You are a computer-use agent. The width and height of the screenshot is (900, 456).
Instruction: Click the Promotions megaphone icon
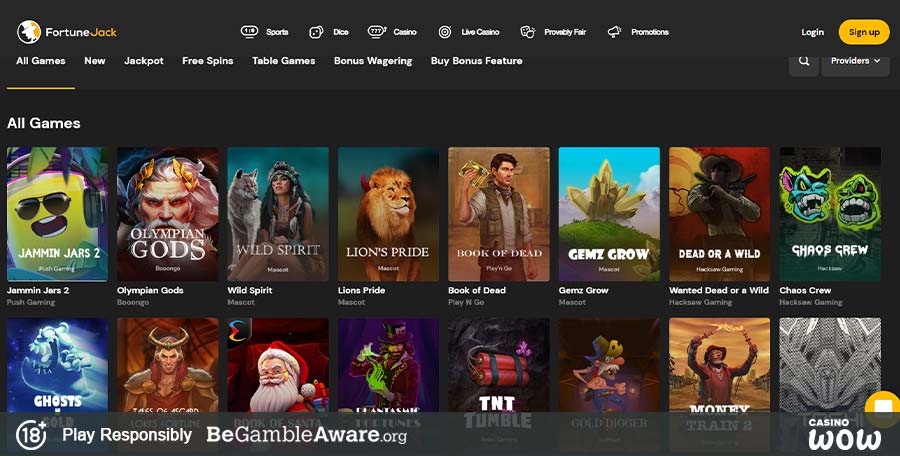click(615, 32)
